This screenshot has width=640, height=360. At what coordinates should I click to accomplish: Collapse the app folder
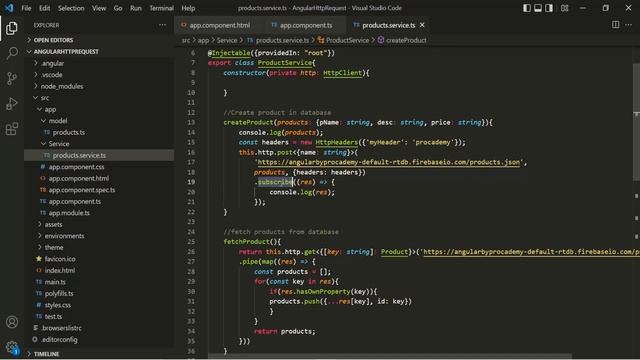[99, 109]
